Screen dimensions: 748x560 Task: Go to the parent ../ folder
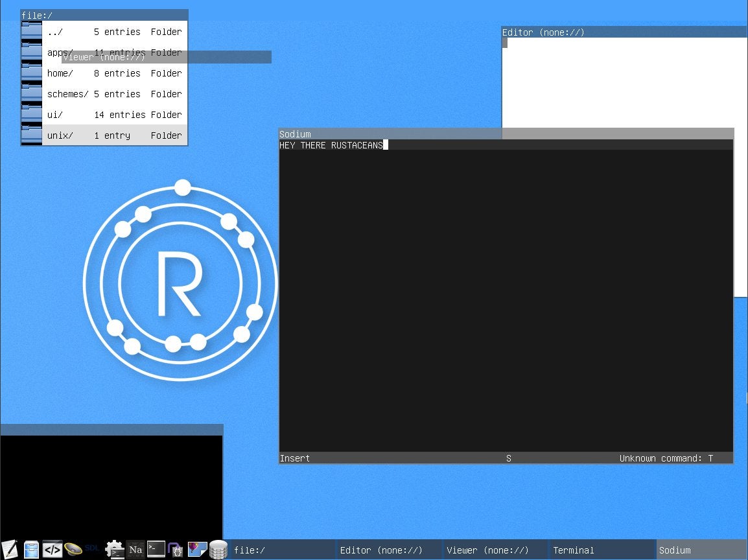[55, 32]
